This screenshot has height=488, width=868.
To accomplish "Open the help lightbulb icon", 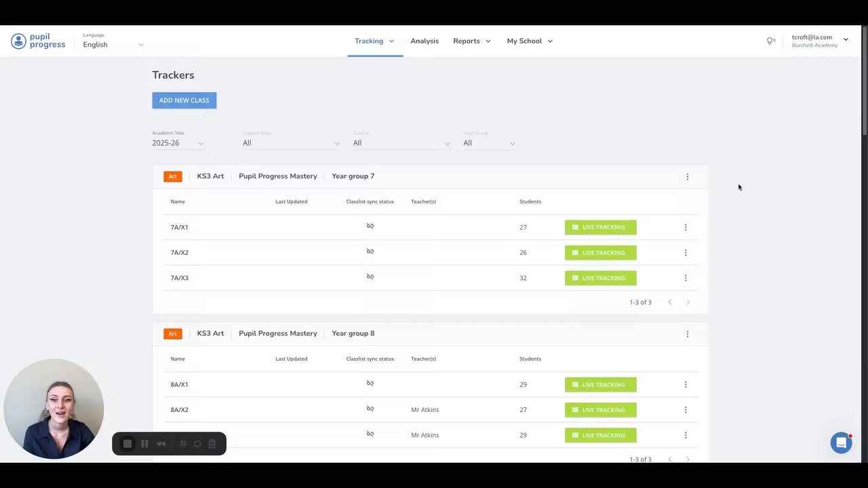I will pyautogui.click(x=770, y=41).
